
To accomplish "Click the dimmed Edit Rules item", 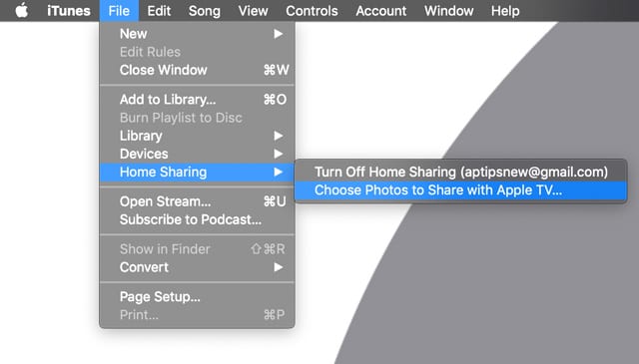I will coord(198,52).
